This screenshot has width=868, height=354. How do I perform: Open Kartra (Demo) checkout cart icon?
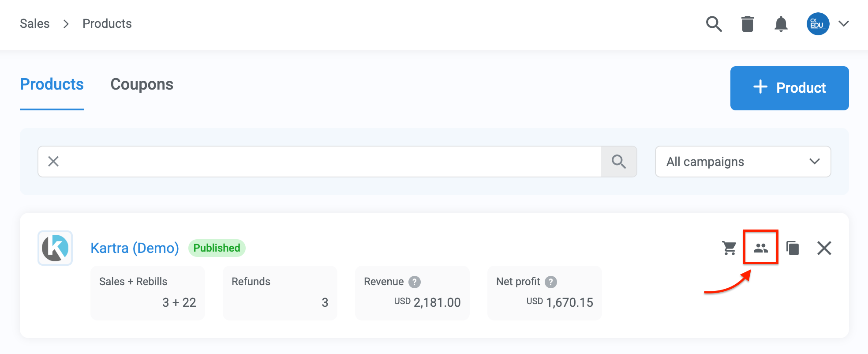tap(729, 248)
